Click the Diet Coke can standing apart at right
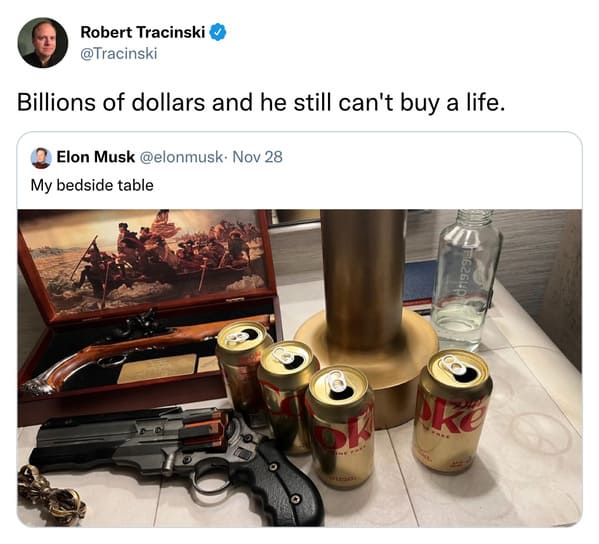This screenshot has height=544, width=599. 452,411
